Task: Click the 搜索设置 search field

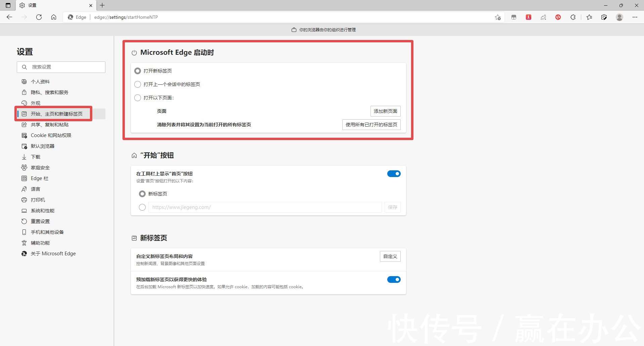Action: coord(61,67)
